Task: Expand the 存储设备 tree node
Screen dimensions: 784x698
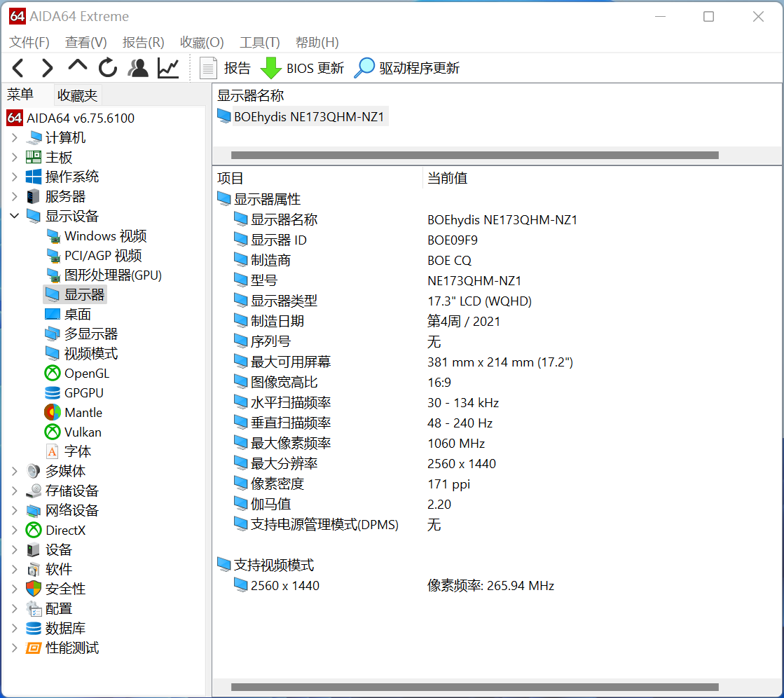Action: (15, 491)
